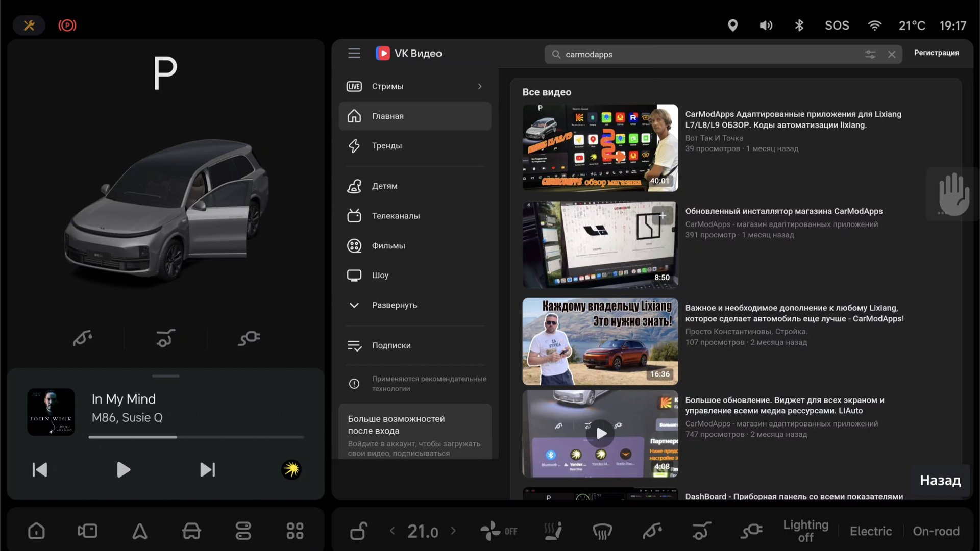Viewport: 980px width, 551px height.
Task: Toggle Lighting off switch
Action: [805, 531]
